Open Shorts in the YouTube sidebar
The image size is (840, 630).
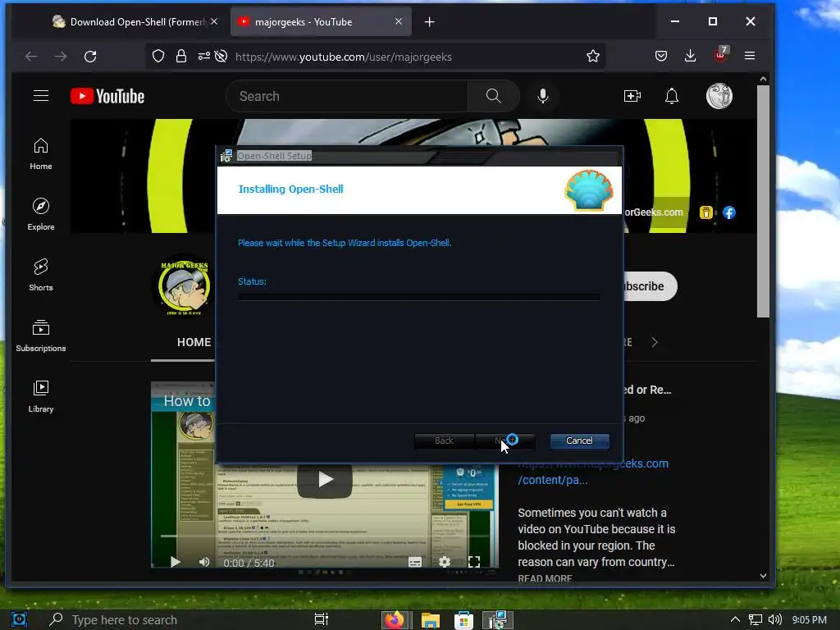click(x=41, y=275)
